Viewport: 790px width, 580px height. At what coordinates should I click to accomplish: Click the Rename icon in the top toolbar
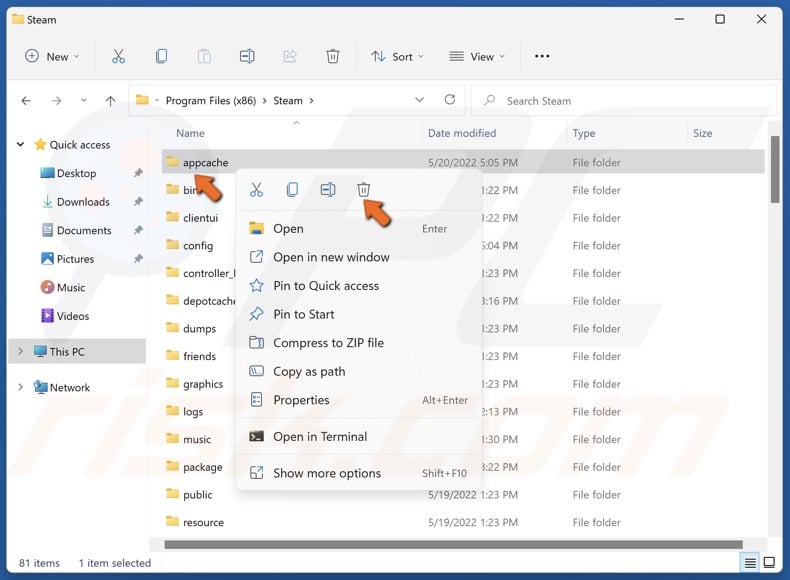pyautogui.click(x=247, y=56)
